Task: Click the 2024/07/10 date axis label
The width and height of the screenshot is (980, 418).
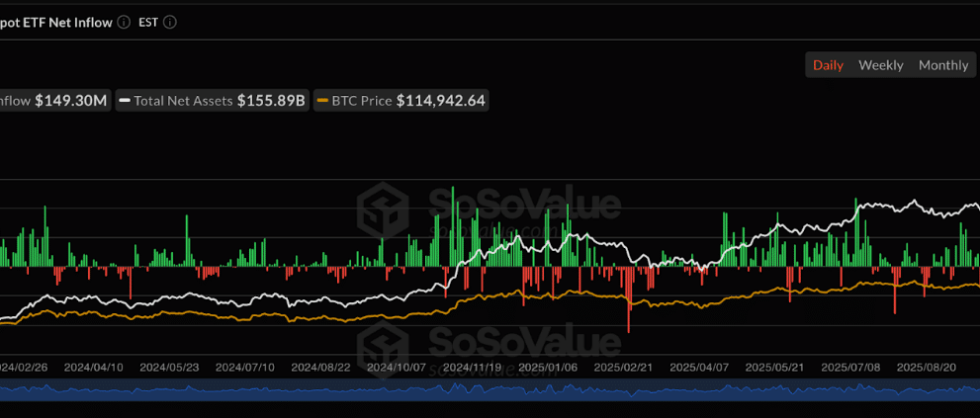Action: point(245,367)
